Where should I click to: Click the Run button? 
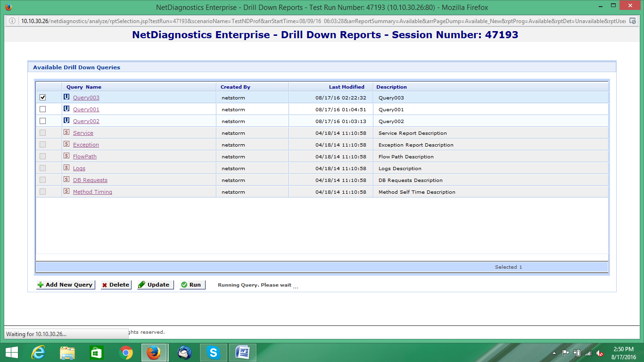coord(192,285)
